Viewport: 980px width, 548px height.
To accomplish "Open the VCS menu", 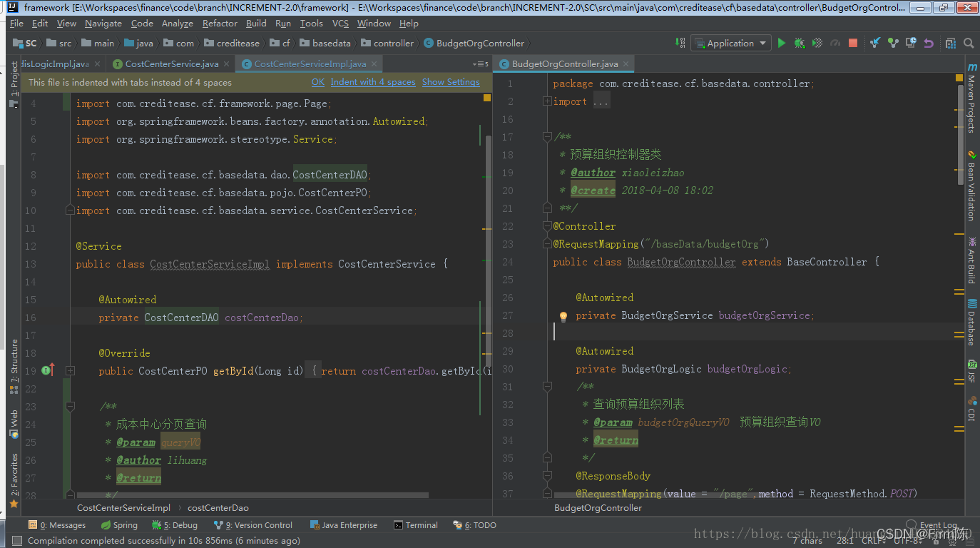I will (x=340, y=23).
